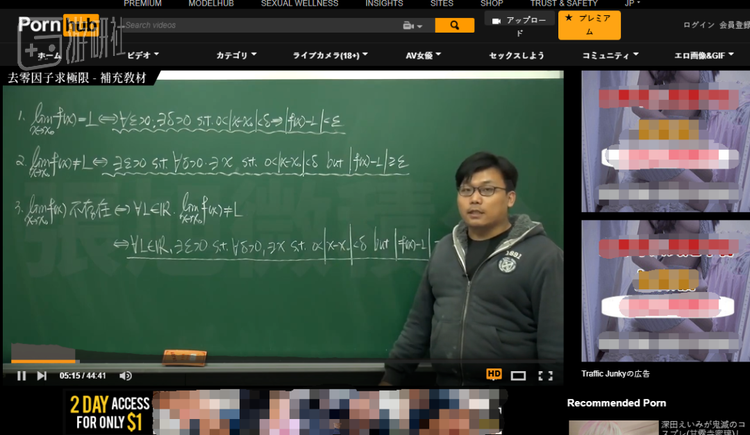Open the INSIGHTS top tab
The height and width of the screenshot is (435, 750).
(384, 4)
